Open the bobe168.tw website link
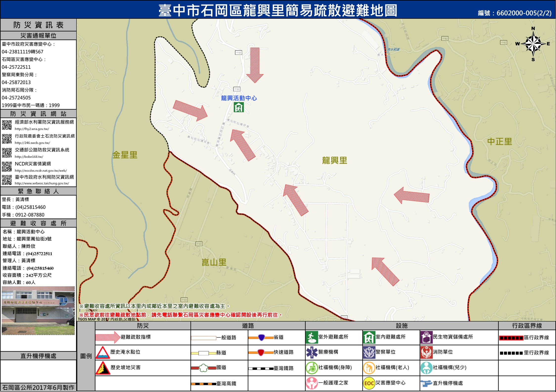 click(29, 157)
